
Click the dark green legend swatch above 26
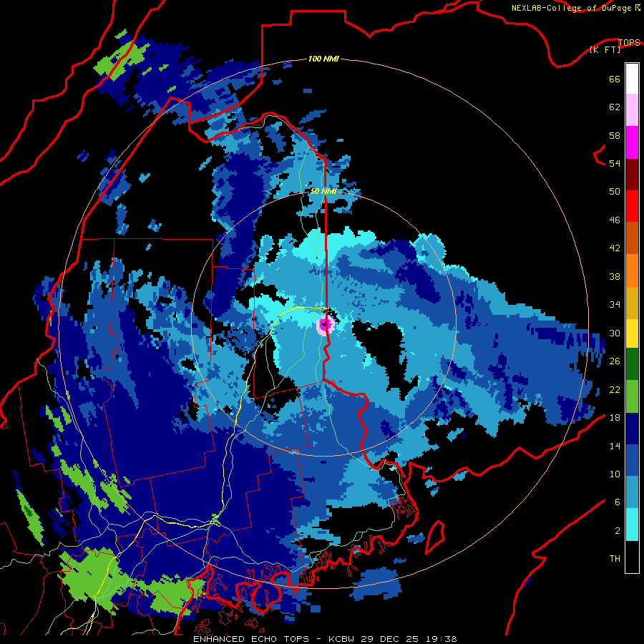point(632,364)
